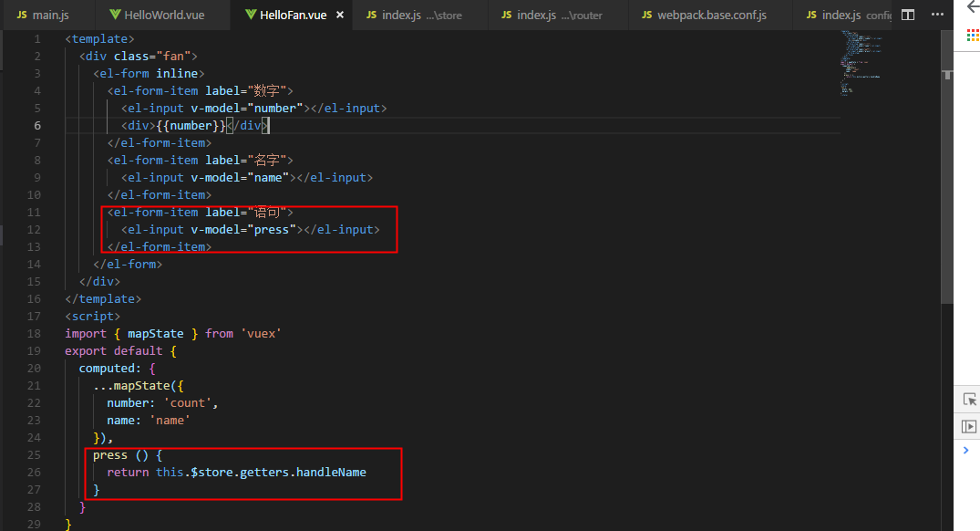
Task: Click the opening <template> tag on line 1
Action: click(x=100, y=39)
